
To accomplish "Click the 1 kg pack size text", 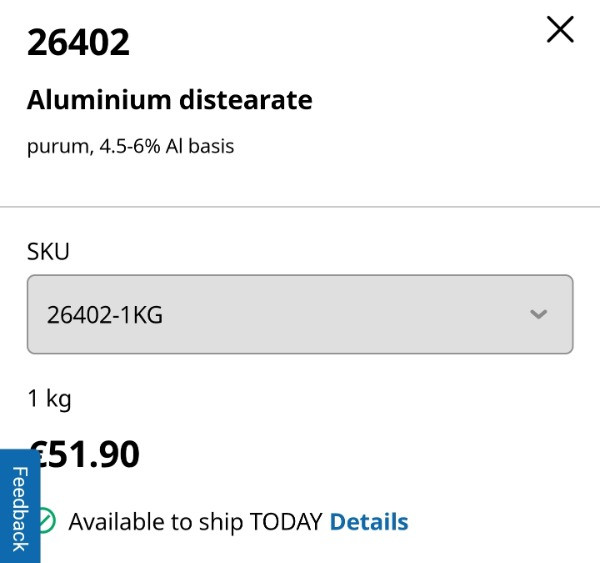I will click(x=49, y=399).
